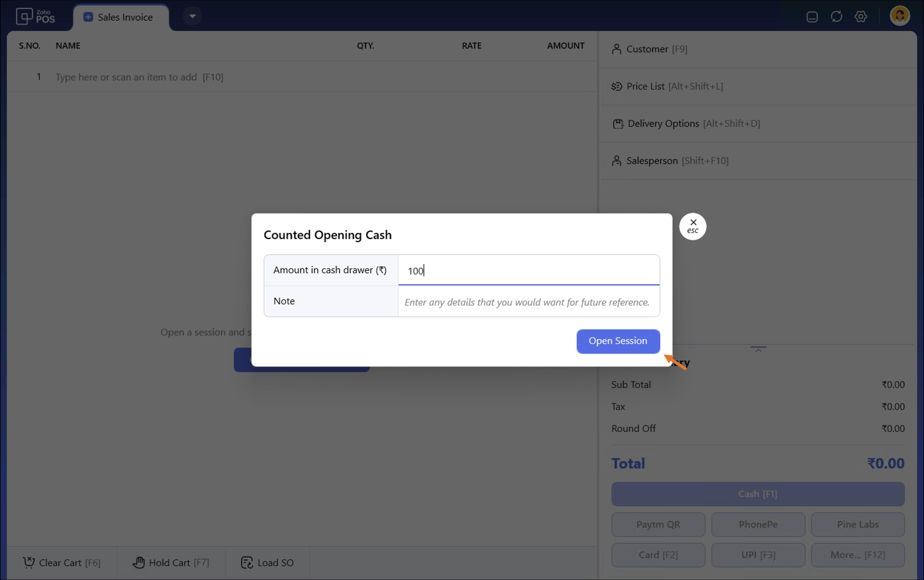Open the tab dropdown arrow
Screen dimensions: 924x580
(x=193, y=16)
